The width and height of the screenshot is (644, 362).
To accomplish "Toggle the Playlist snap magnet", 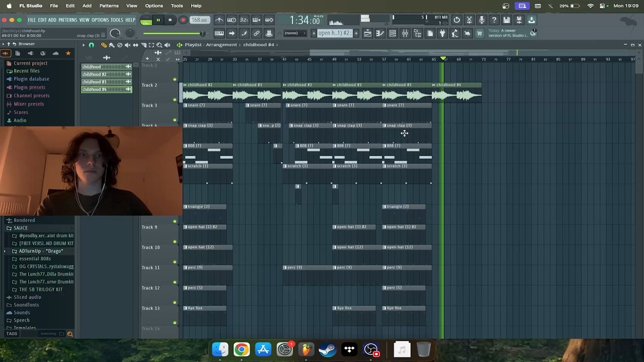I will (91, 45).
